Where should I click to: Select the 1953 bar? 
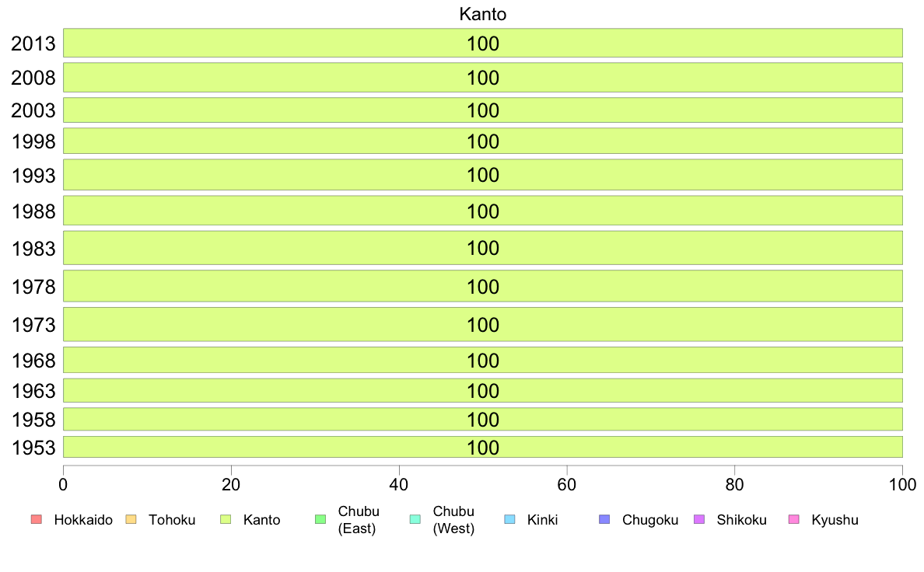483,447
